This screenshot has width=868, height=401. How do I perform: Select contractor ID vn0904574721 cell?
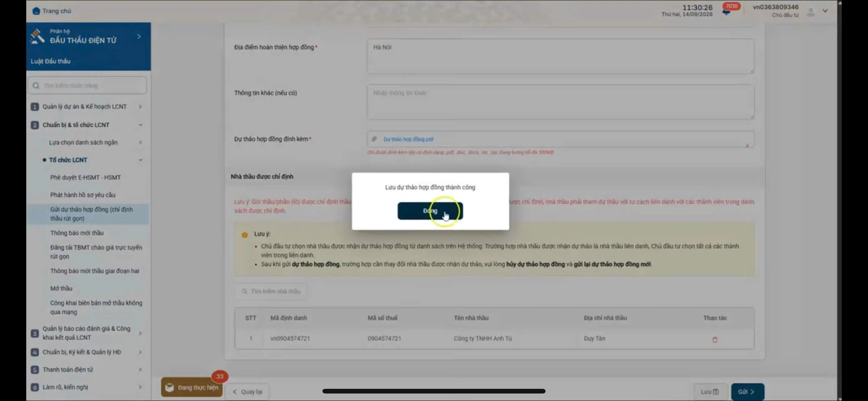coord(290,338)
